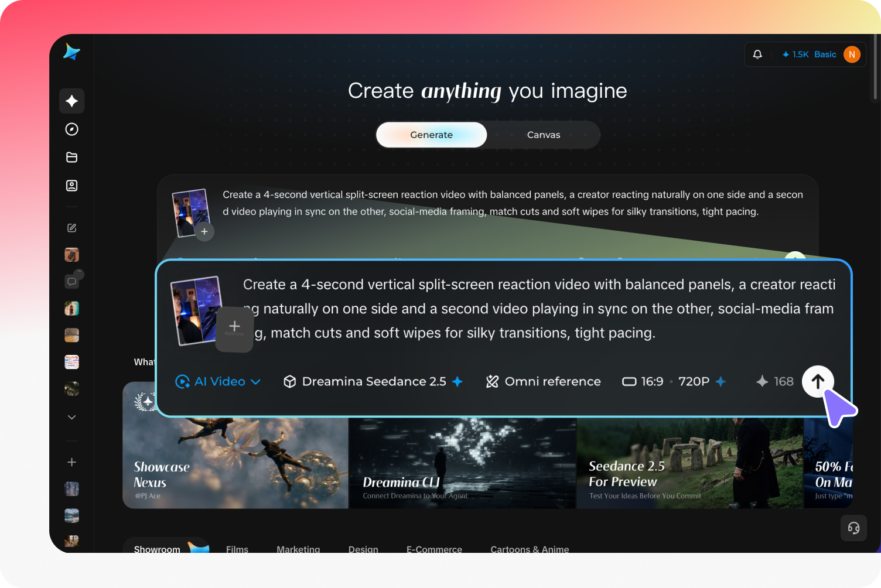This screenshot has width=881, height=588.
Task: Change the 16:9 aspect ratio setting
Action: tap(643, 381)
